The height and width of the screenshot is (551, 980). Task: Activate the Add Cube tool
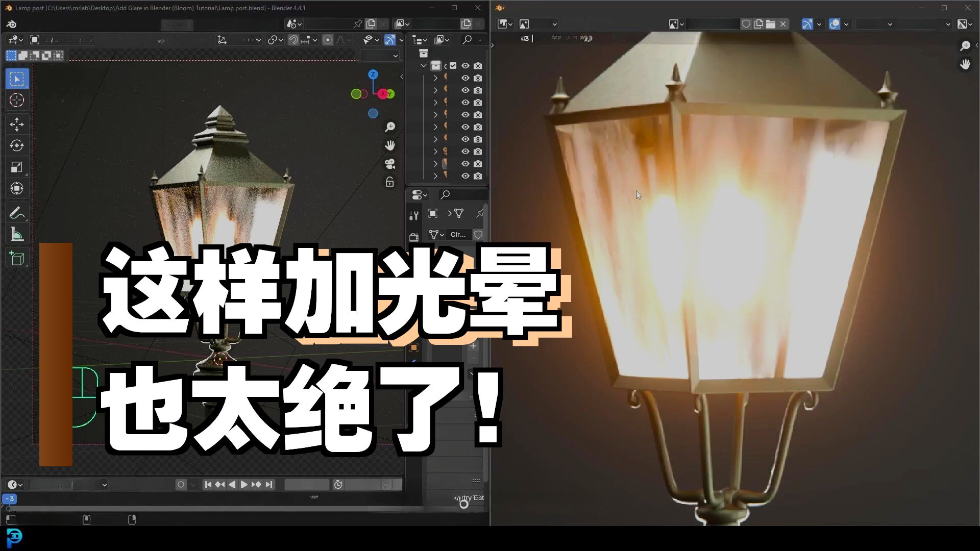17,259
